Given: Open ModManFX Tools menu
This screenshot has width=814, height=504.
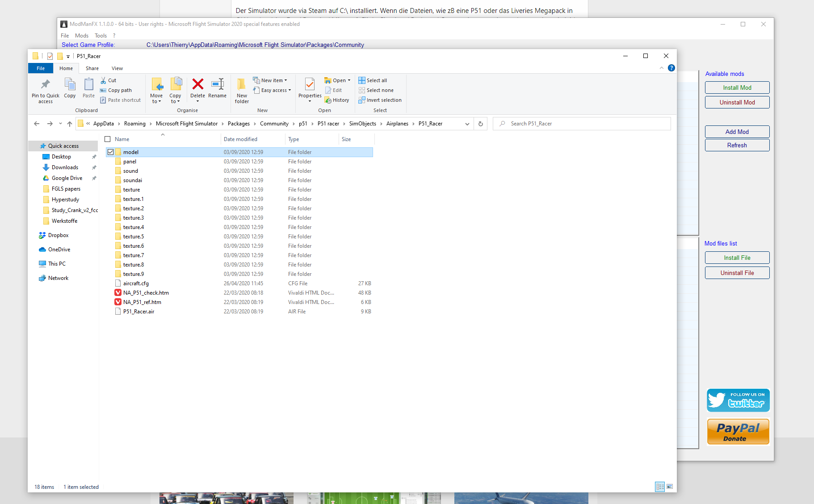Looking at the screenshot, I should tap(101, 36).
